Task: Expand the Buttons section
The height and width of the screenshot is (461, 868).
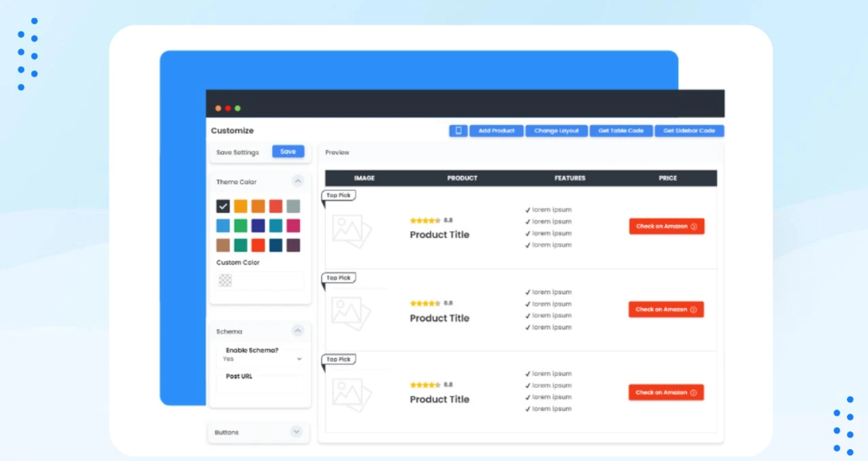Action: click(x=296, y=432)
